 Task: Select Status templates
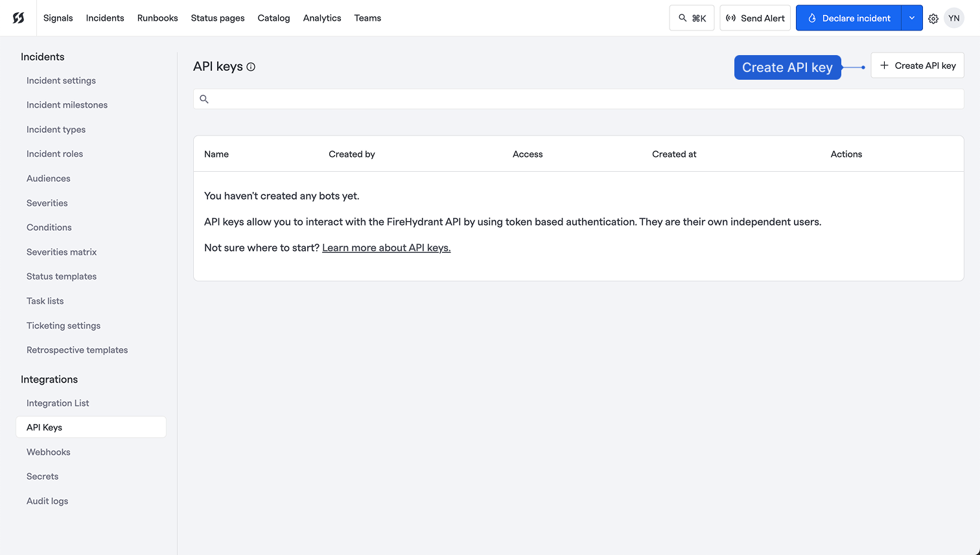click(x=62, y=276)
